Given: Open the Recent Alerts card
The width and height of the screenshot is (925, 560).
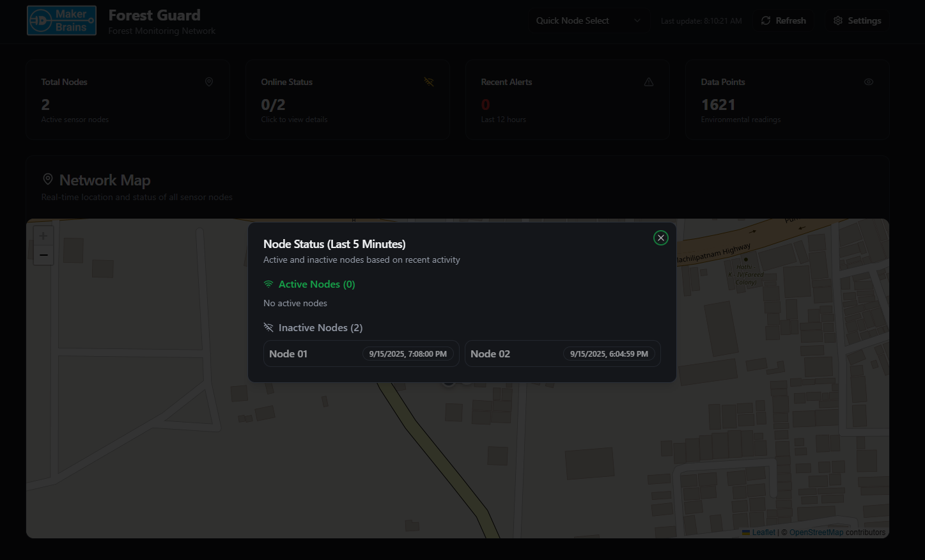Looking at the screenshot, I should (x=568, y=100).
